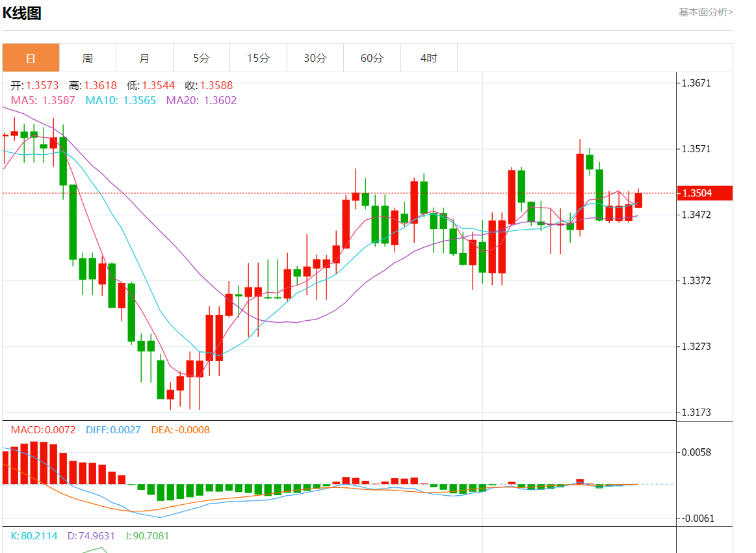The width and height of the screenshot is (756, 553).
Task: Click the DIFF 0.0027 value label
Action: click(113, 430)
